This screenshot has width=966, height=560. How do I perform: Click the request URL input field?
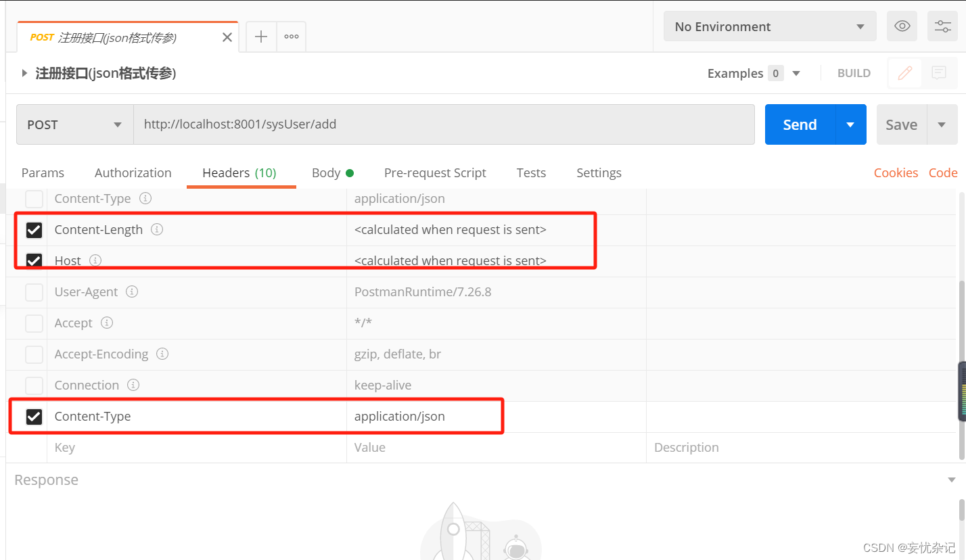(444, 124)
